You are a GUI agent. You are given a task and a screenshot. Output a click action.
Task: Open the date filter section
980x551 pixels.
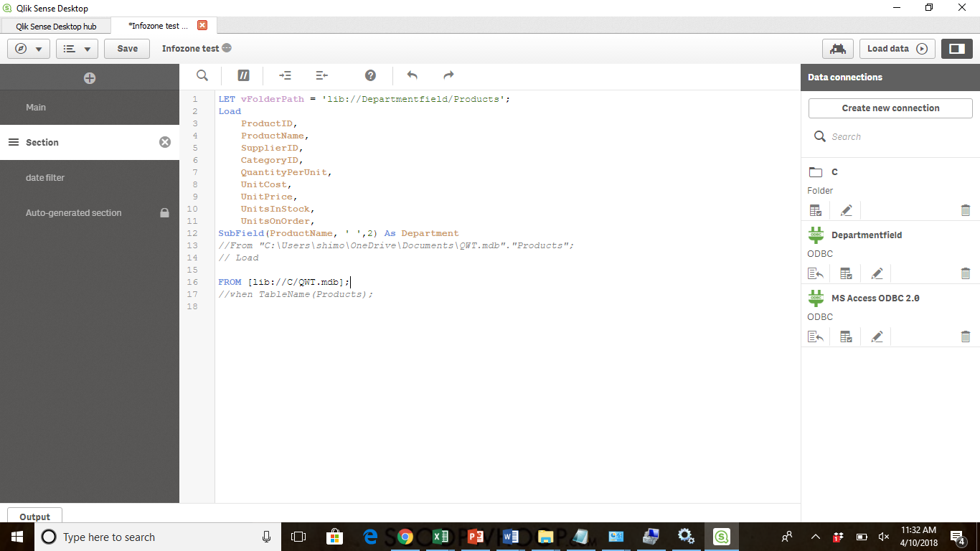(90, 178)
